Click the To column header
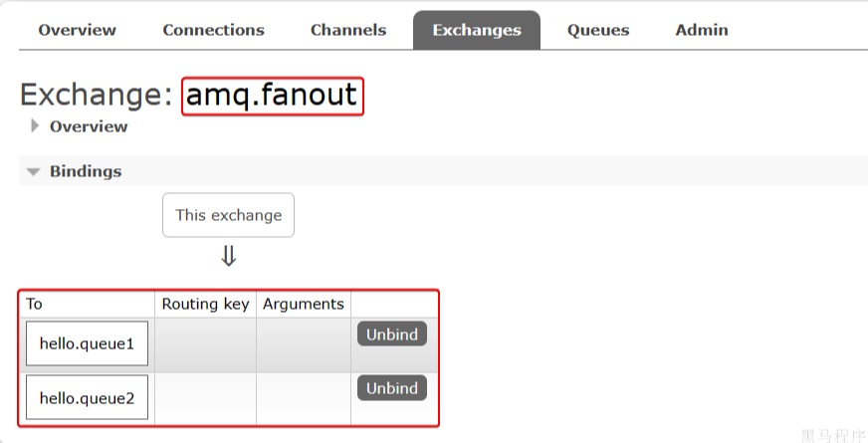This screenshot has height=443, width=868. [35, 304]
